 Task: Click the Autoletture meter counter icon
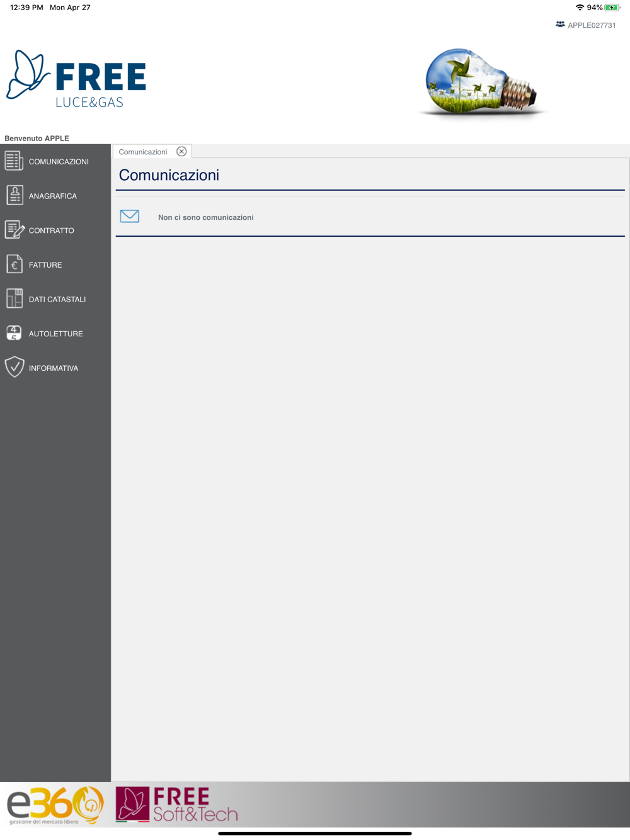coord(14,333)
